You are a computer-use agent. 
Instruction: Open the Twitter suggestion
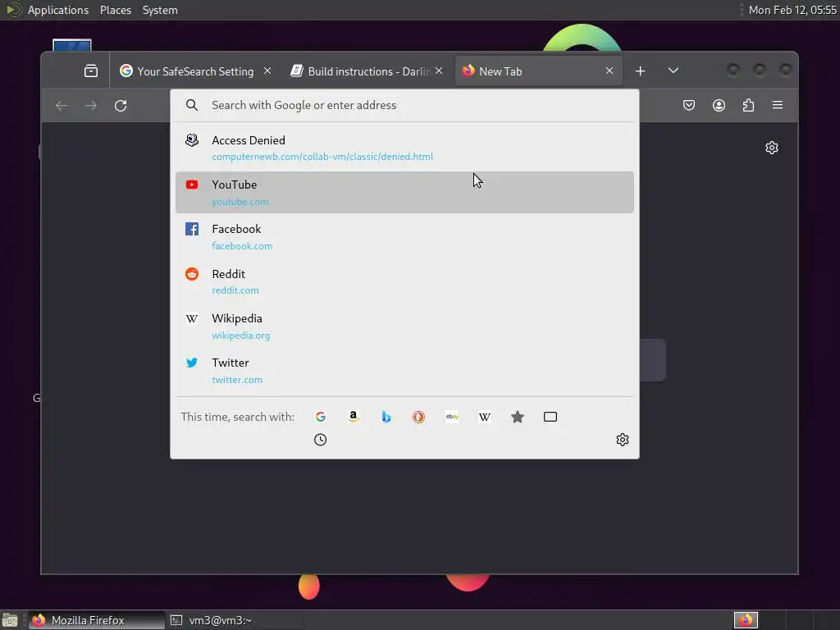point(404,371)
